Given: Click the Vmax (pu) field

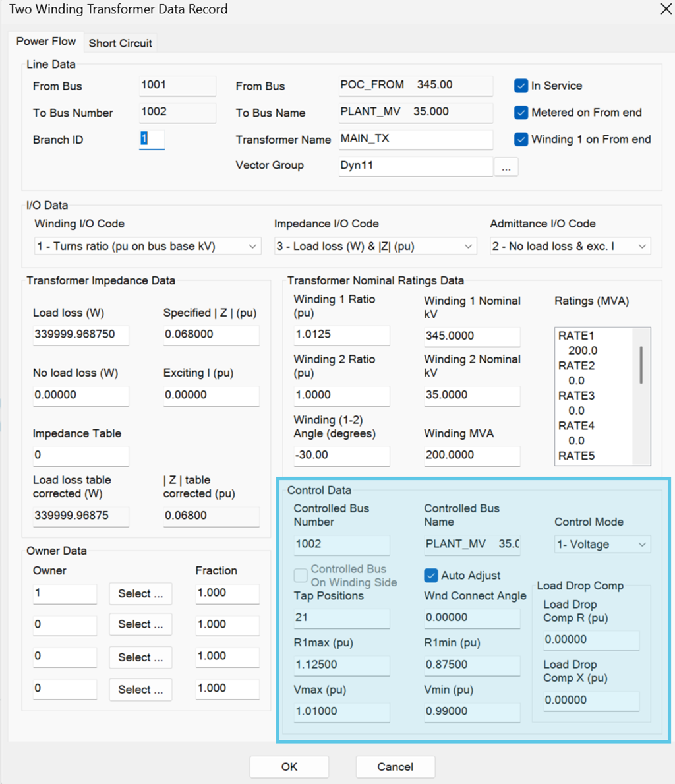Looking at the screenshot, I should [341, 712].
